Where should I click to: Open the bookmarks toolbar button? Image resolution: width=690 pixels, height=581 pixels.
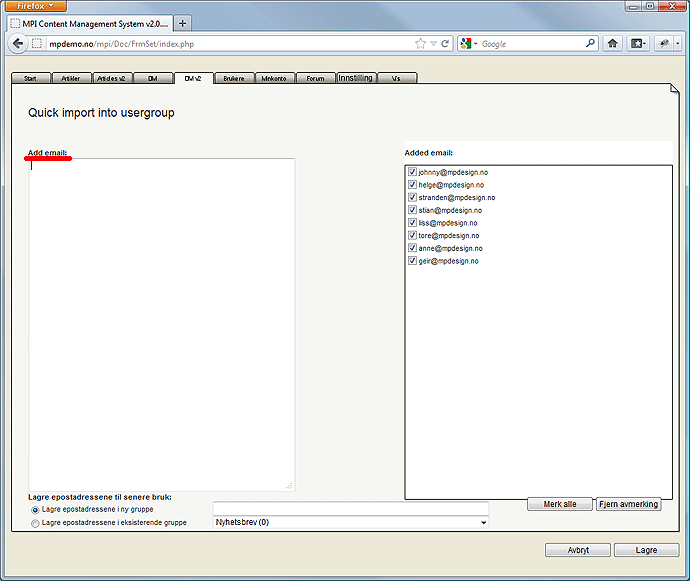(638, 43)
